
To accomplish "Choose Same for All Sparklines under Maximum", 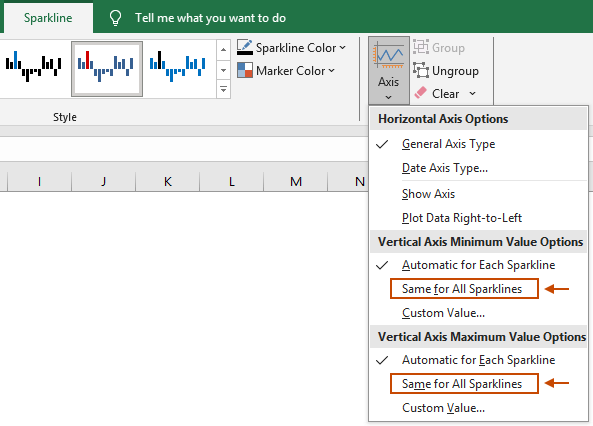I will [x=464, y=384].
